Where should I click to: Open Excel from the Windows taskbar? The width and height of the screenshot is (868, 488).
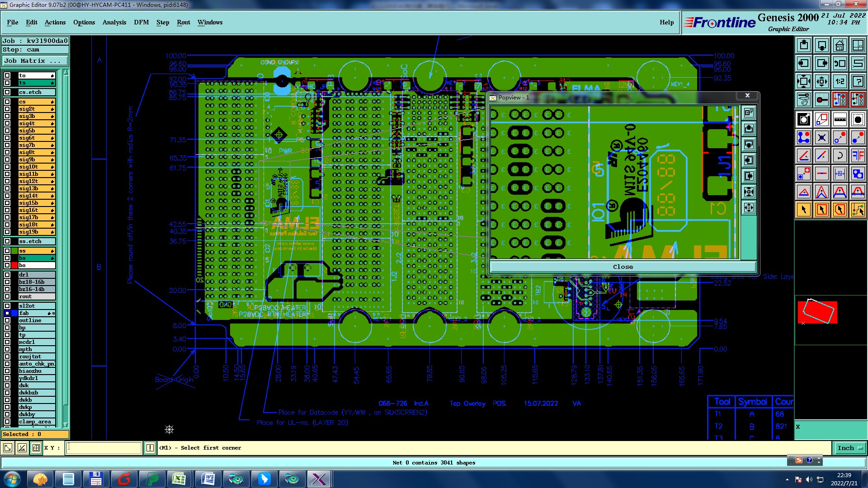(179, 479)
